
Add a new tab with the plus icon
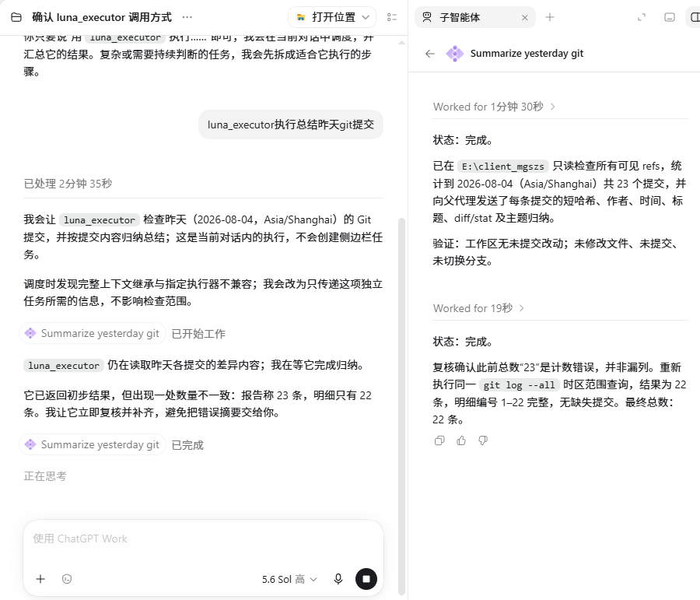pos(550,17)
